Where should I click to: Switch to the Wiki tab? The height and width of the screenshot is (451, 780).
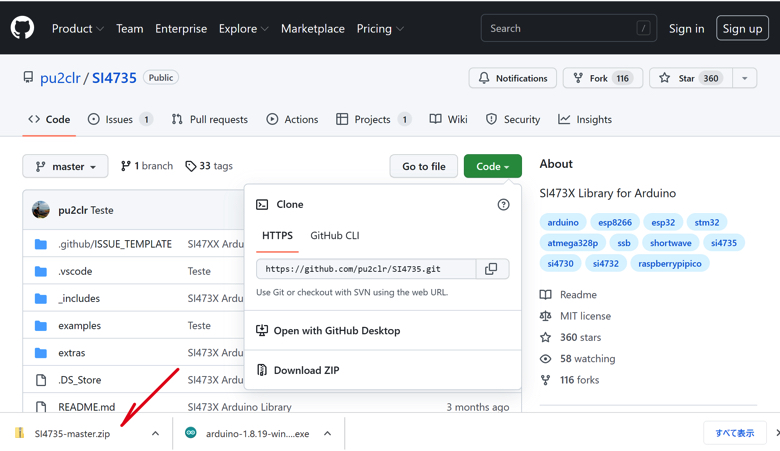tap(449, 119)
